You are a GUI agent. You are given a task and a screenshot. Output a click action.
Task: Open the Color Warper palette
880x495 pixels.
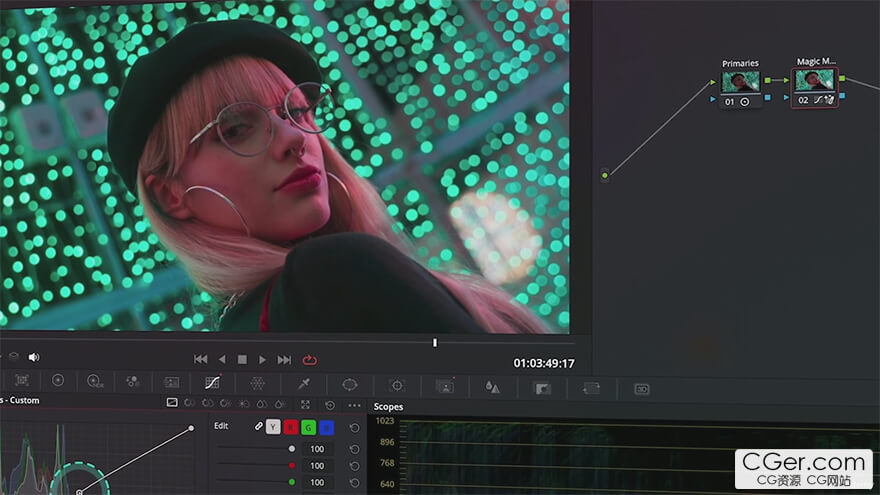click(257, 383)
